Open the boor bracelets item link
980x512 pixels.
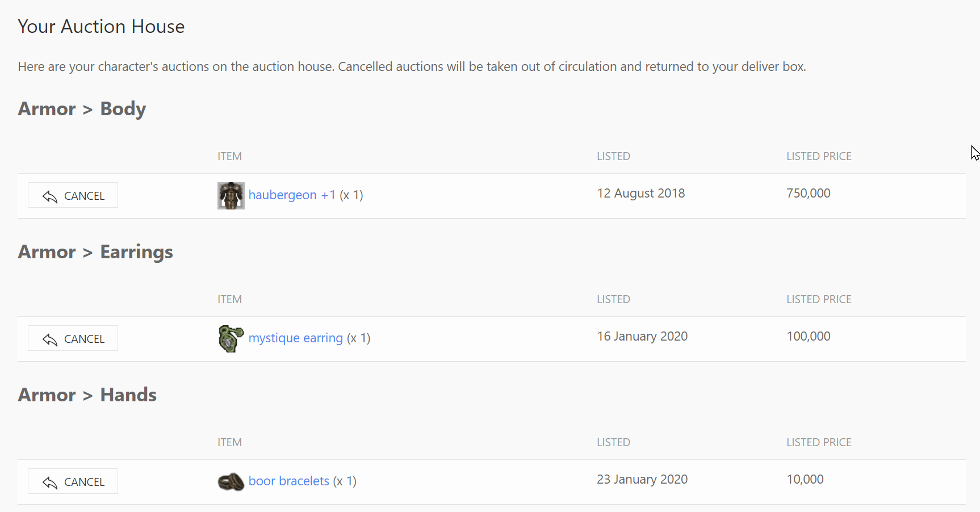coord(289,481)
